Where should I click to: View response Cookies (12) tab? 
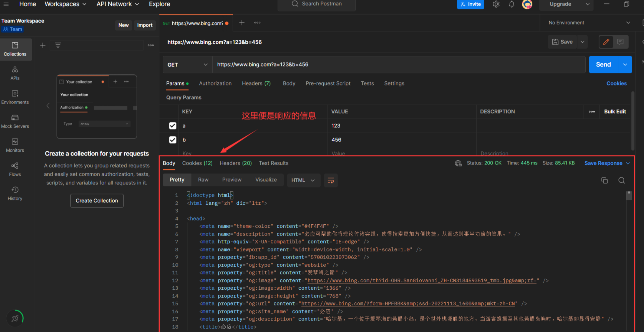(x=197, y=163)
